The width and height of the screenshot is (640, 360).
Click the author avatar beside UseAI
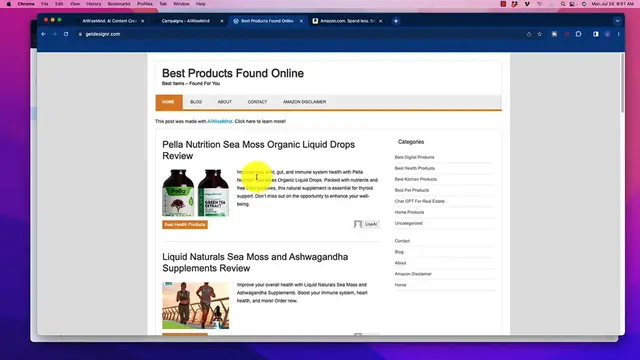[358, 224]
